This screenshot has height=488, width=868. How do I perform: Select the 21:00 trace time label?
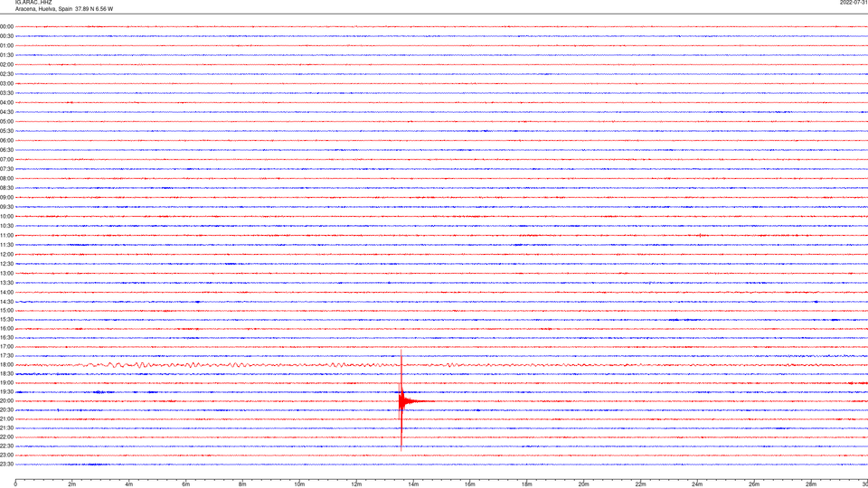(6, 419)
